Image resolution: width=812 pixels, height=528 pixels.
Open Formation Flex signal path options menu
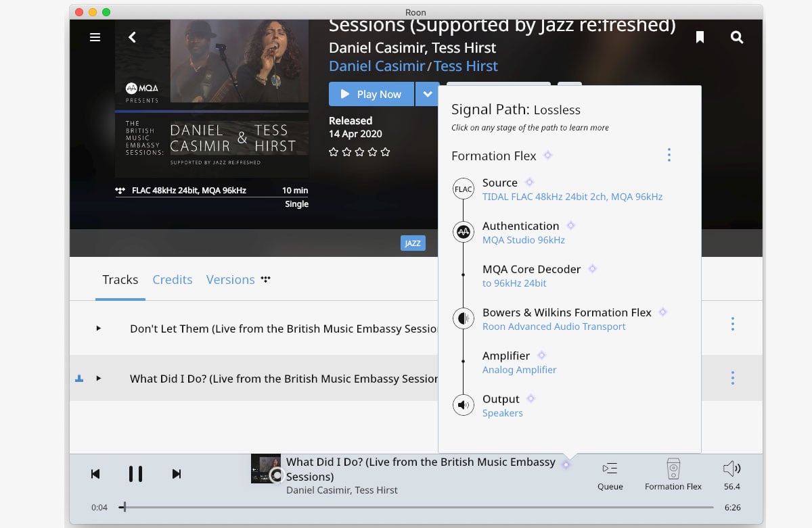click(x=669, y=155)
